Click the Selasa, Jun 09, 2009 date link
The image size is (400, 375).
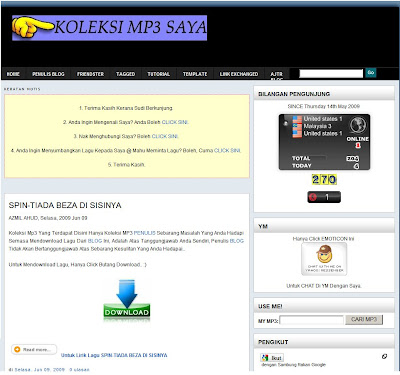(40, 370)
